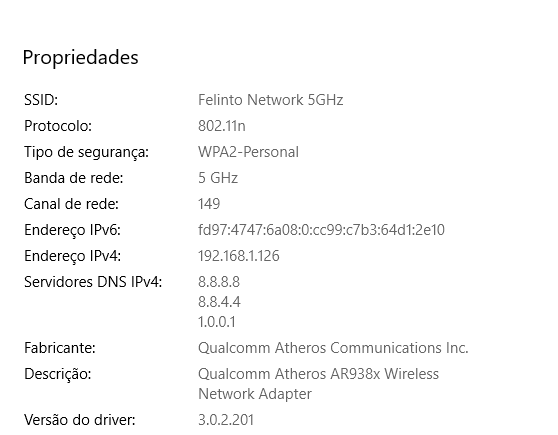The height and width of the screenshot is (435, 558).
Task: Click the Tipo de segurança label
Action: tap(86, 152)
